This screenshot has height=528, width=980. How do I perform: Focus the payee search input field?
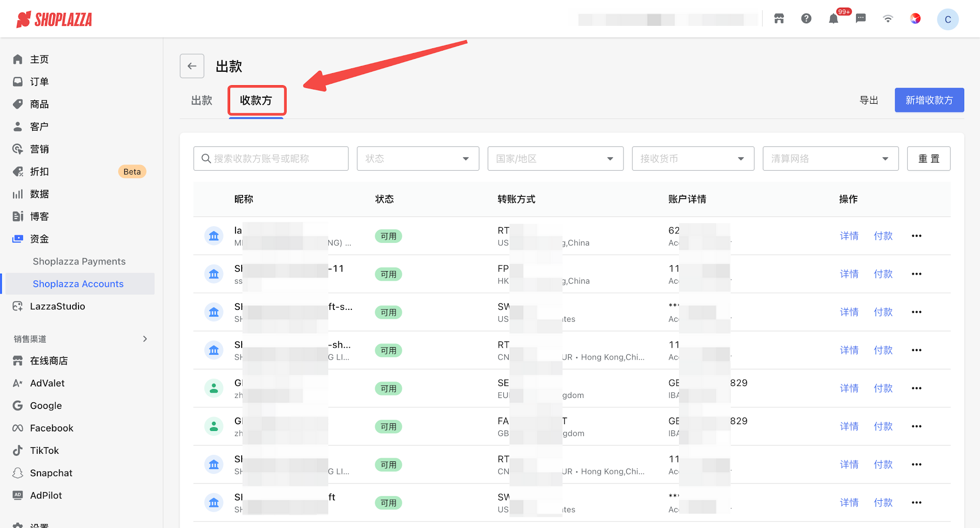pyautogui.click(x=271, y=158)
